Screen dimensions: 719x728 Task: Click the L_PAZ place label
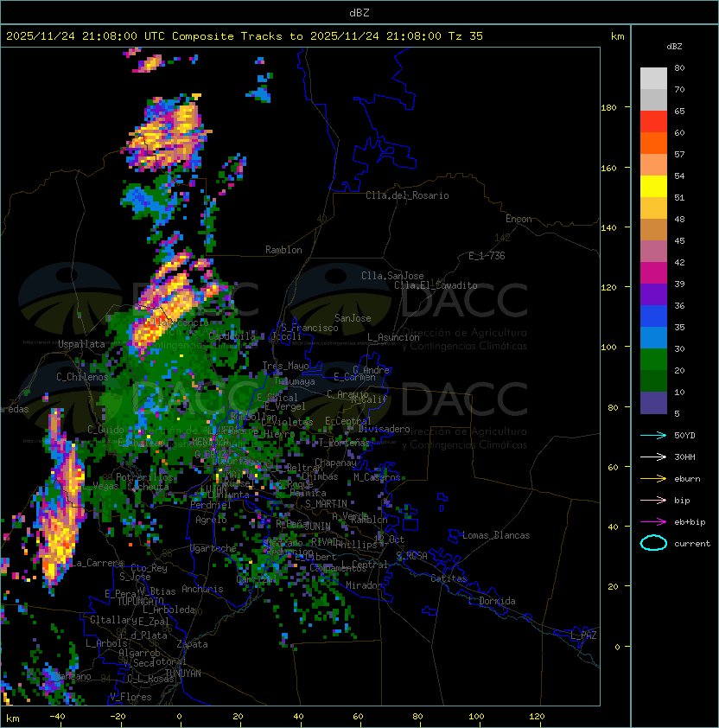pyautogui.click(x=583, y=635)
